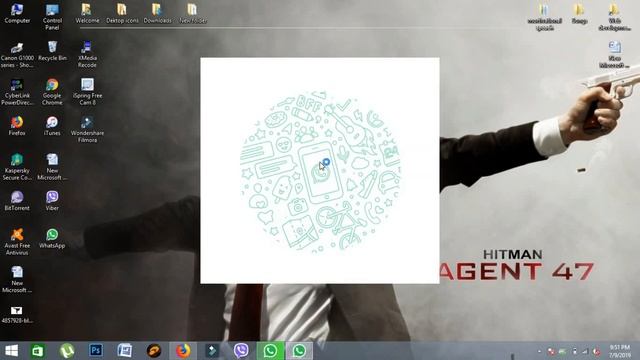
Task: Select the New Microsoft file beside Kaspersky
Action: point(52,167)
